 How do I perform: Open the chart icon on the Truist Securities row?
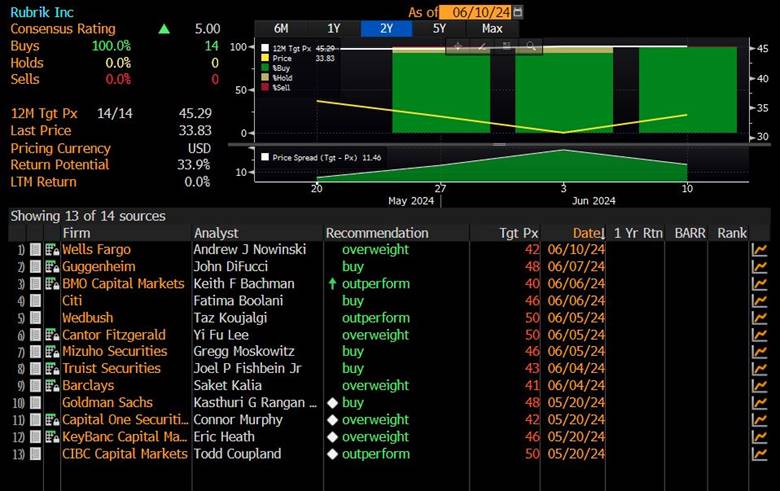click(x=759, y=369)
